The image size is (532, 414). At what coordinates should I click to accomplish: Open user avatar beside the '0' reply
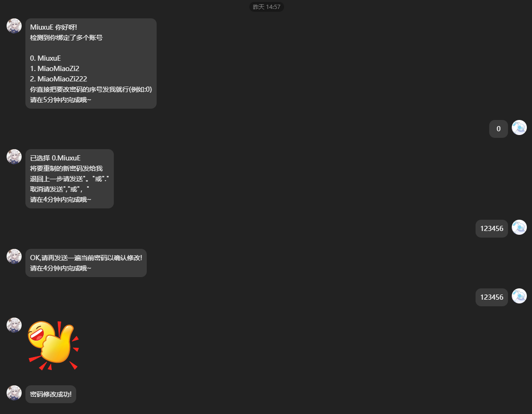[519, 127]
